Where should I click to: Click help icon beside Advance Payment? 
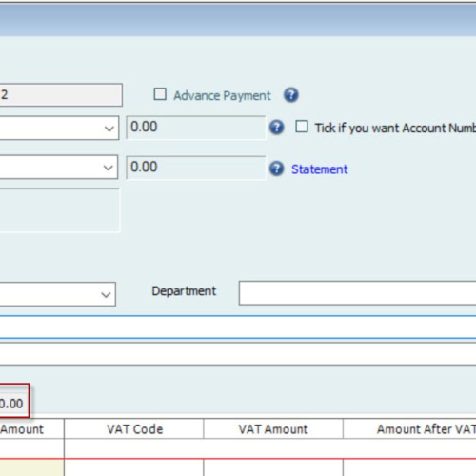(x=291, y=95)
